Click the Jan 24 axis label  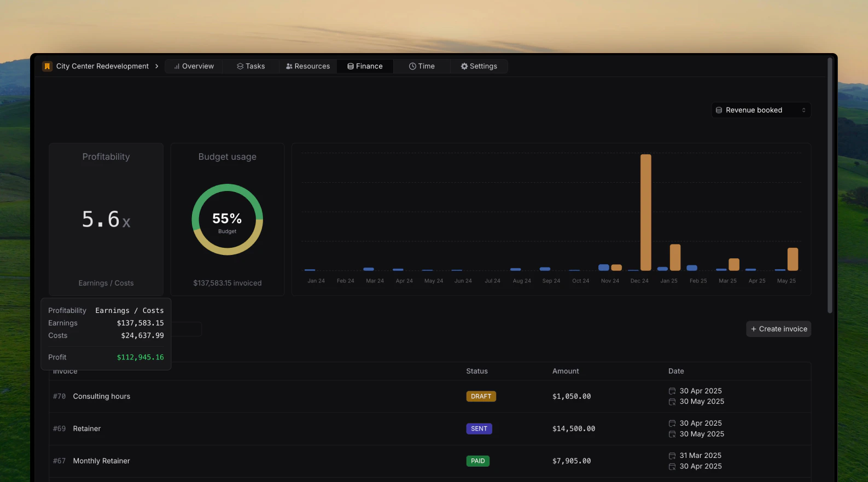[316, 281]
